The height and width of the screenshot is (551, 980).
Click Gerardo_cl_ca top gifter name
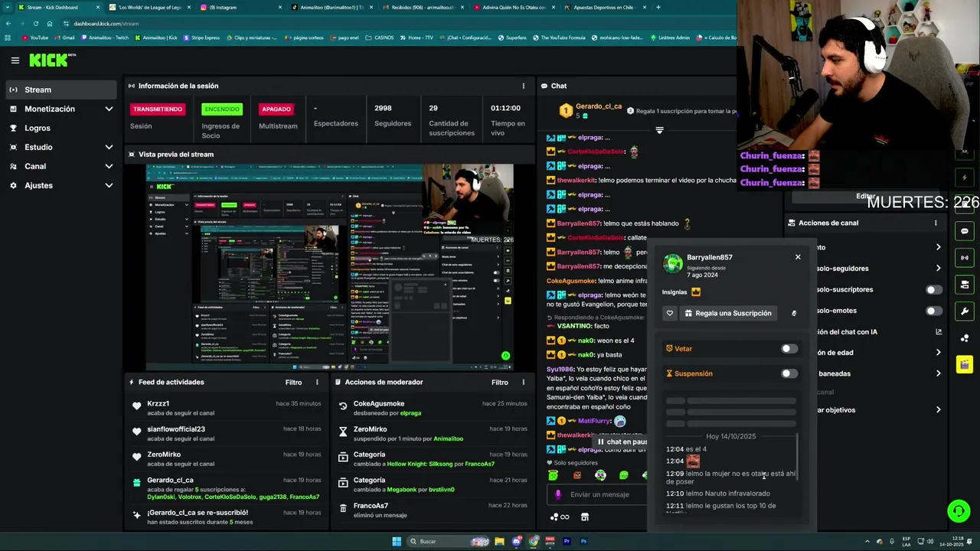click(x=599, y=106)
